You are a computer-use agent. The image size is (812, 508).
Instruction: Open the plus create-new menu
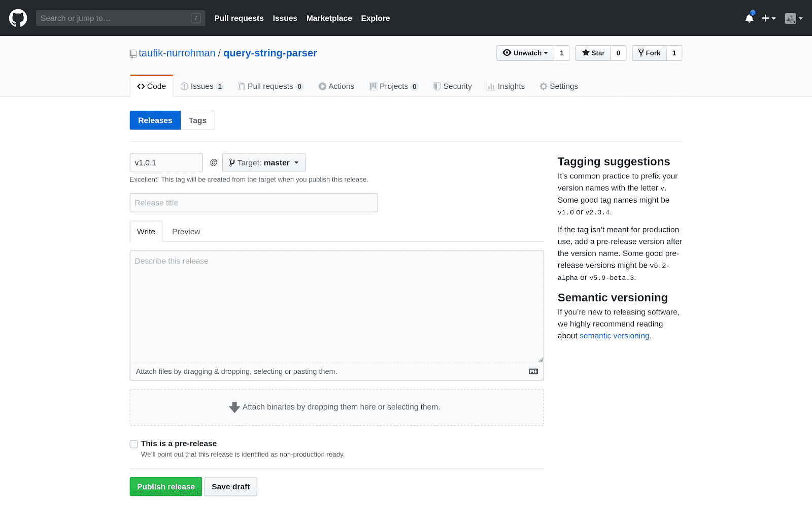coord(768,18)
